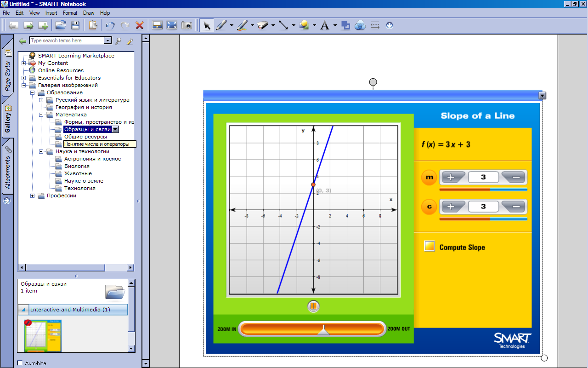The image size is (588, 368).
Task: Expand the Русский язык и литература folder
Action: (41, 100)
